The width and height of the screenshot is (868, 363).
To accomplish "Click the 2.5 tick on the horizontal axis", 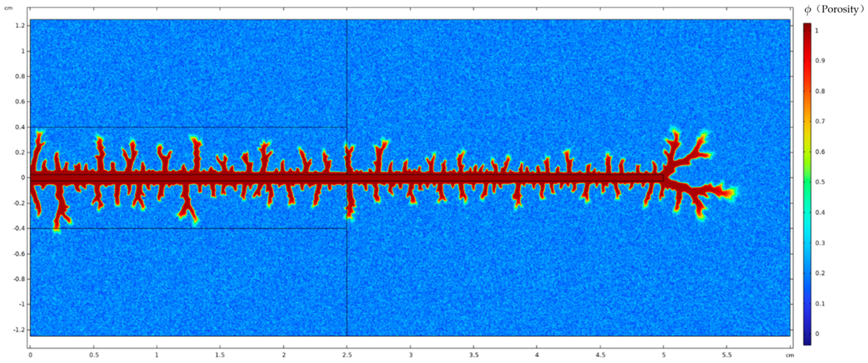I will (x=347, y=355).
